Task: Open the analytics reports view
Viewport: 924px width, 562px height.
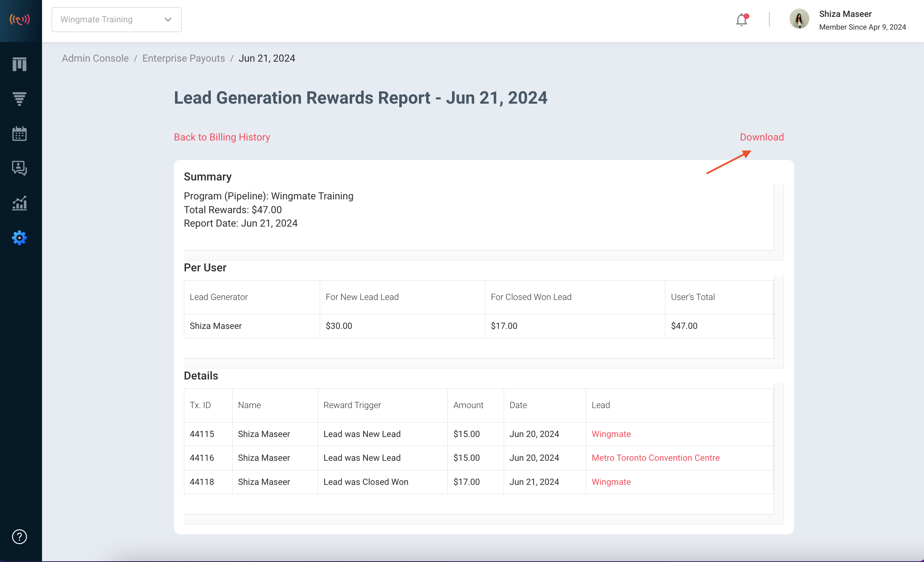Action: click(20, 203)
